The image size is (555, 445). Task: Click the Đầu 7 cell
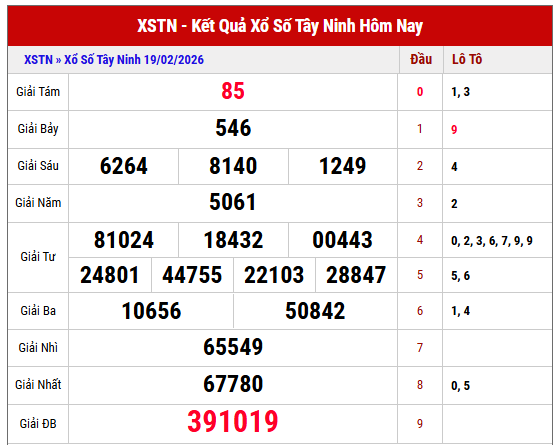420,348
